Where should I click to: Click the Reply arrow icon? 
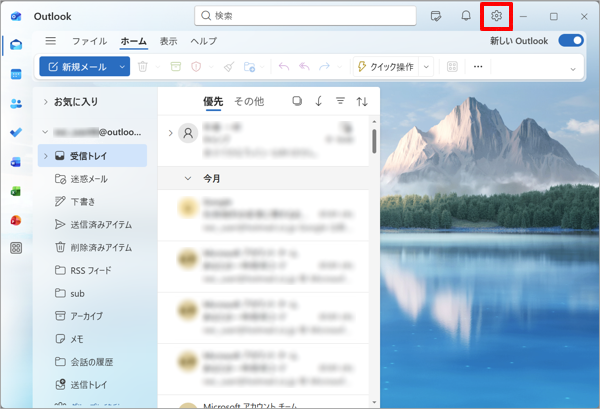pos(284,67)
